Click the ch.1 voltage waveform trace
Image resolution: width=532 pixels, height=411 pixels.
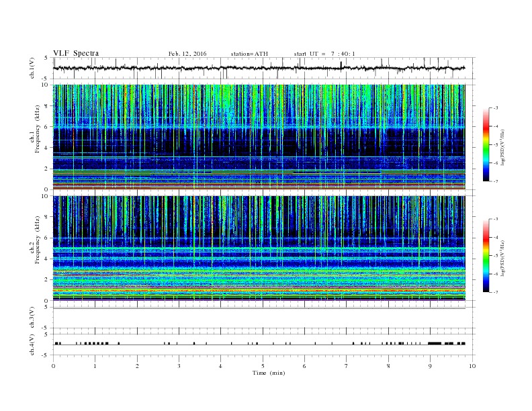point(259,68)
